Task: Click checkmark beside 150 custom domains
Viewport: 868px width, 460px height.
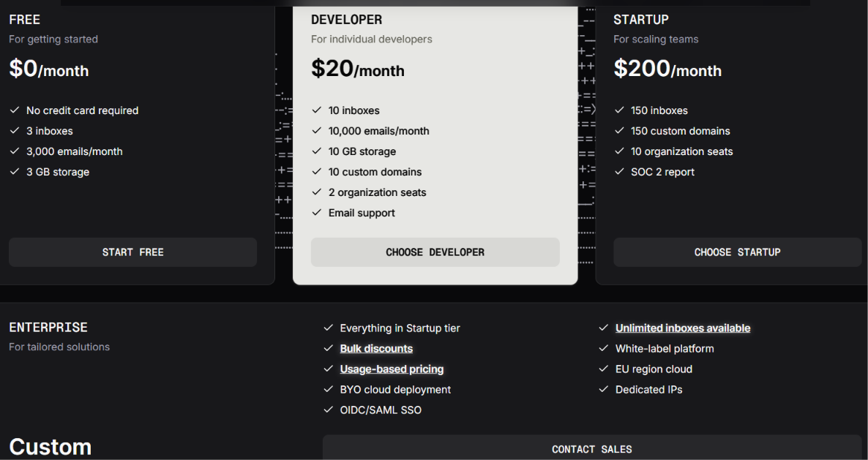Action: (619, 130)
